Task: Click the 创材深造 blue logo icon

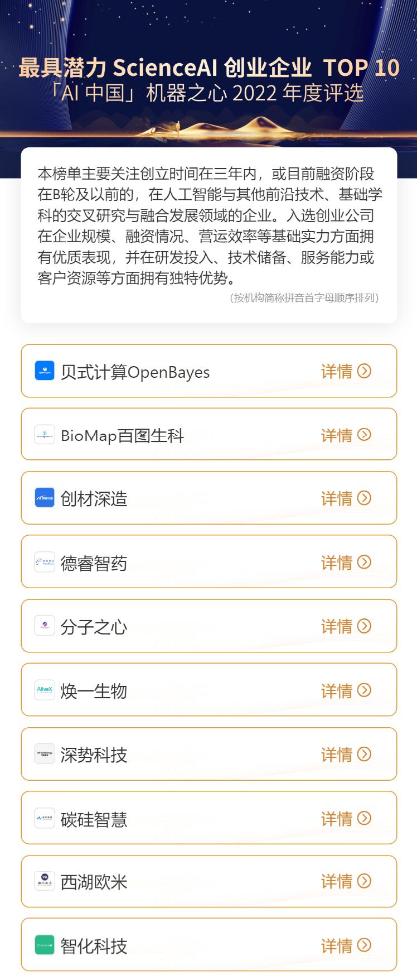Action: [x=45, y=498]
